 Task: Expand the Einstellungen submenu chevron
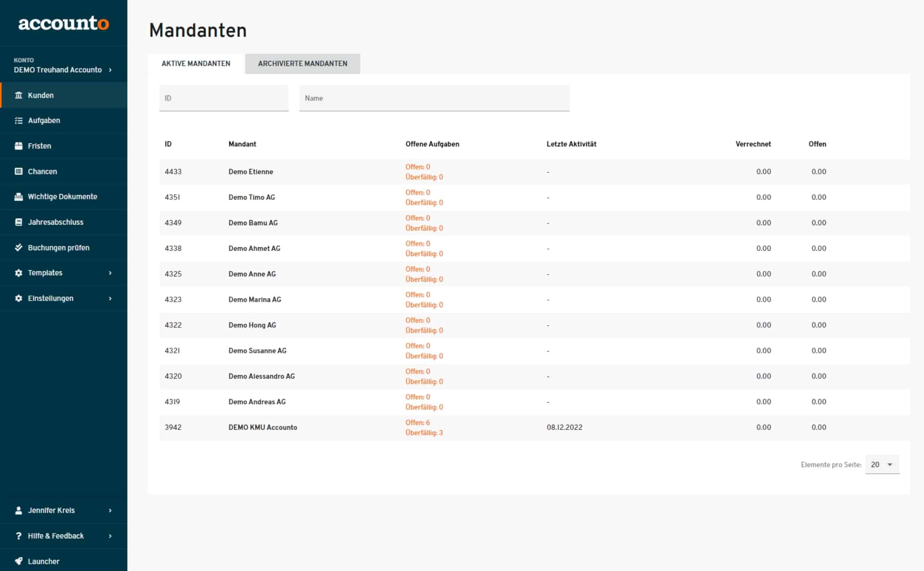point(110,298)
